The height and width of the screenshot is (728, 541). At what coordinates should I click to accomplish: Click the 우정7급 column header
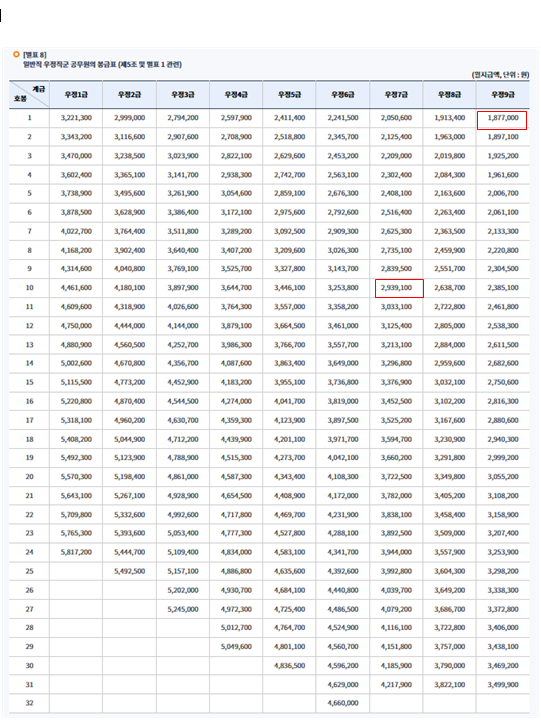(397, 95)
